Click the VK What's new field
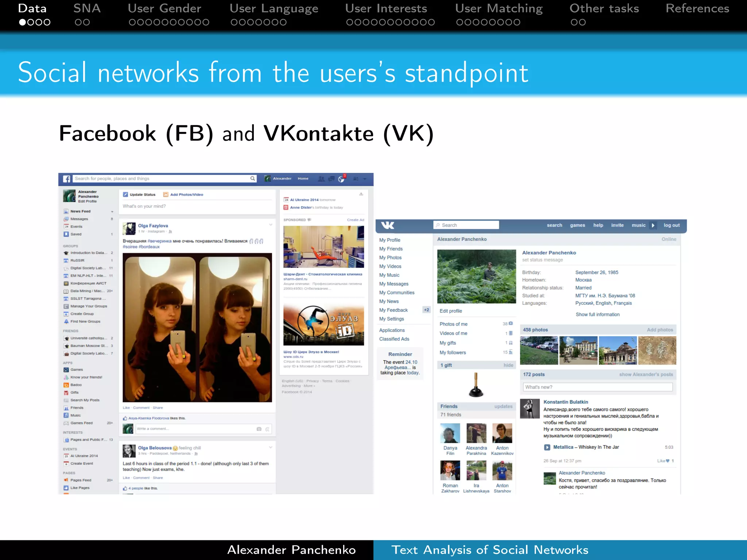Screen dimensions: 747x560 coord(598,387)
